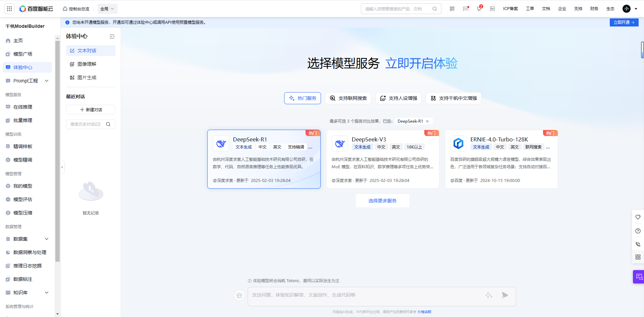Image resolution: width=644 pixels, height=317 pixels.
Task: Open 数据标注 in the sidebar
Action: click(27, 279)
